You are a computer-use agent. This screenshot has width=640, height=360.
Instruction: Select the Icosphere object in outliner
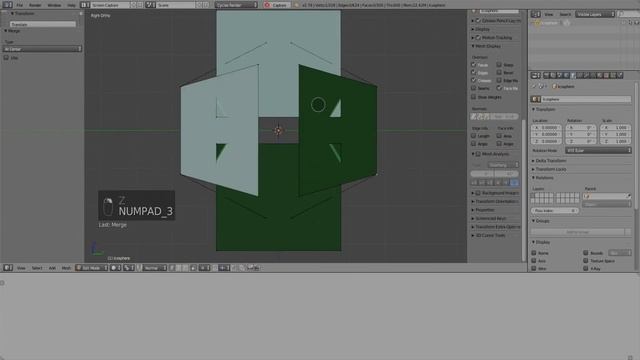pyautogui.click(x=549, y=23)
